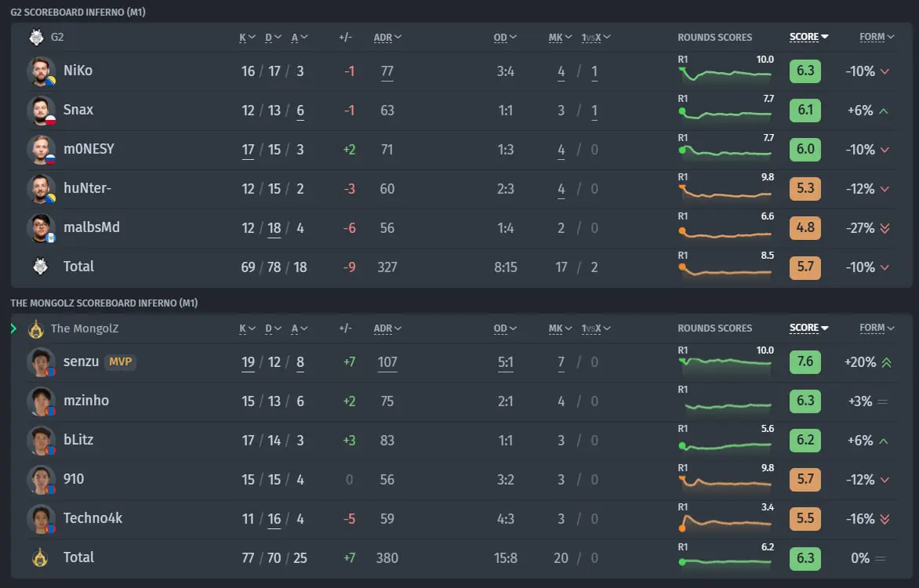Screen dimensions: 919x588
Task: Open mzinho's player profile link
Action: pos(86,401)
